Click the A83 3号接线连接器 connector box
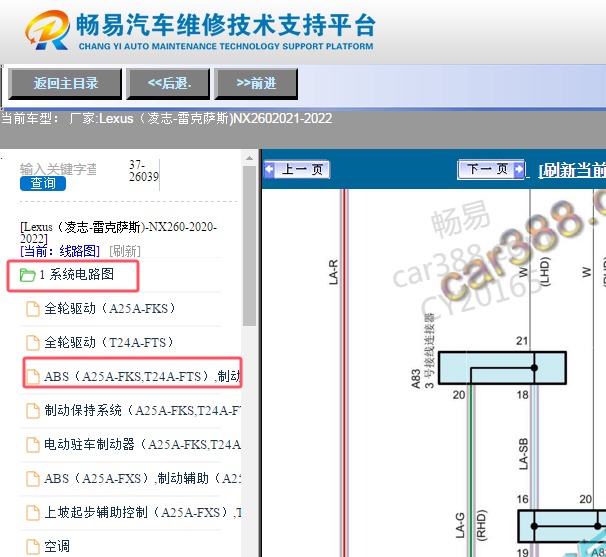The height and width of the screenshot is (557, 606). [x=502, y=368]
